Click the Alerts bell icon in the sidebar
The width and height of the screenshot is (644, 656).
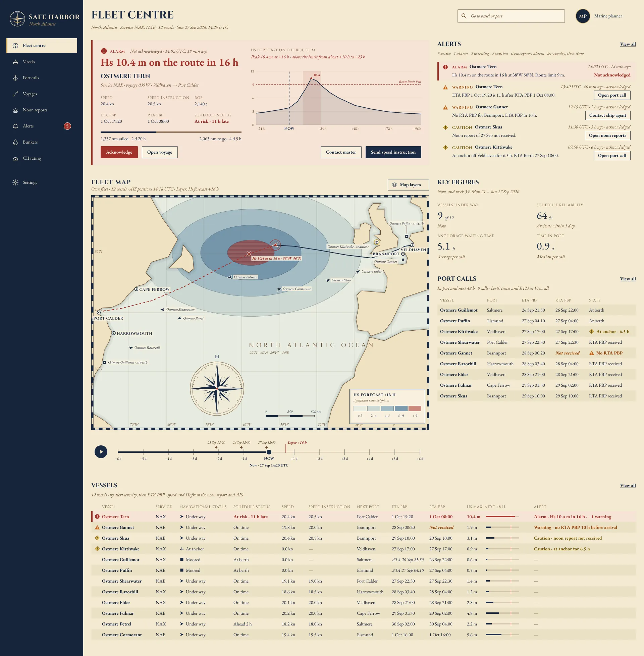point(15,126)
